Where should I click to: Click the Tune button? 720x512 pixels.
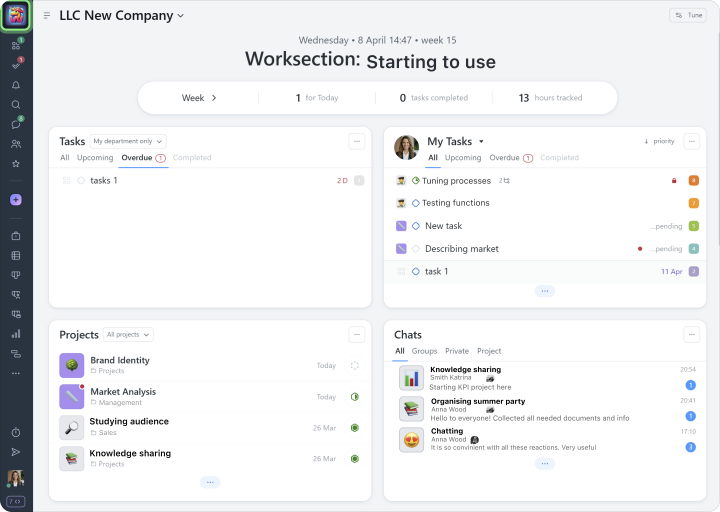pos(687,15)
